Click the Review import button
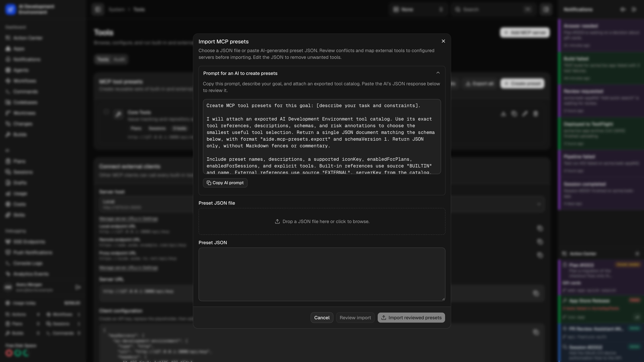This screenshot has width=644, height=362. coord(355,318)
